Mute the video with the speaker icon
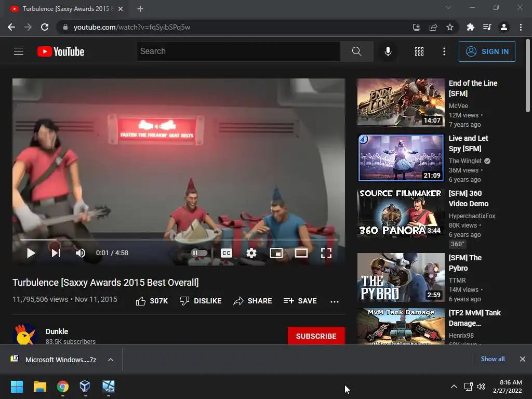Viewport: 532px width, 399px height. [x=81, y=253]
